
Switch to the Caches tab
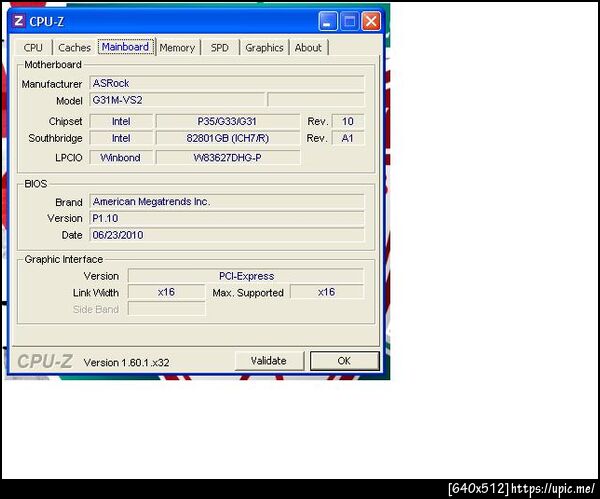click(x=75, y=47)
